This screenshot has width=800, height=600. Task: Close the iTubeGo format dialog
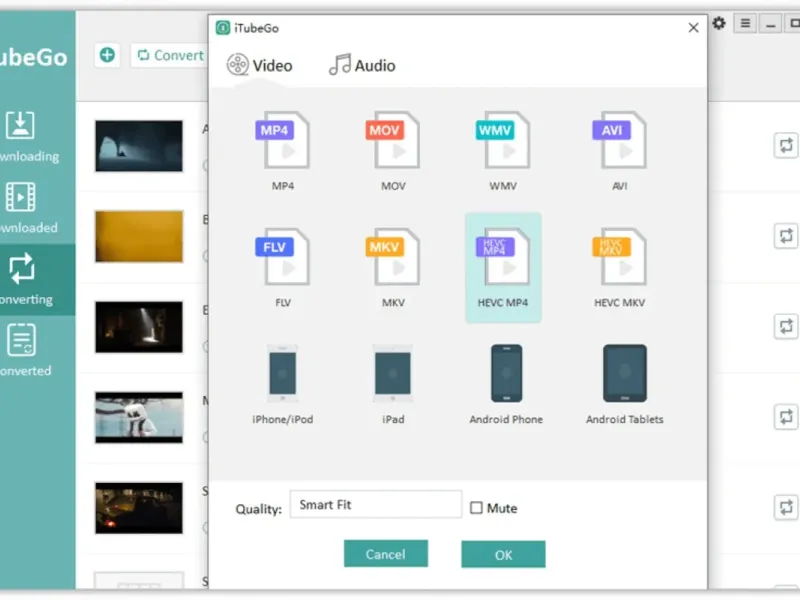(x=693, y=28)
